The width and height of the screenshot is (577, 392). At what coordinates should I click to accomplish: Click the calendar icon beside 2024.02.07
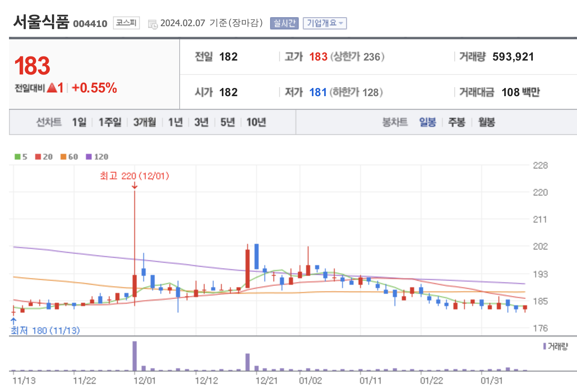[x=153, y=24]
